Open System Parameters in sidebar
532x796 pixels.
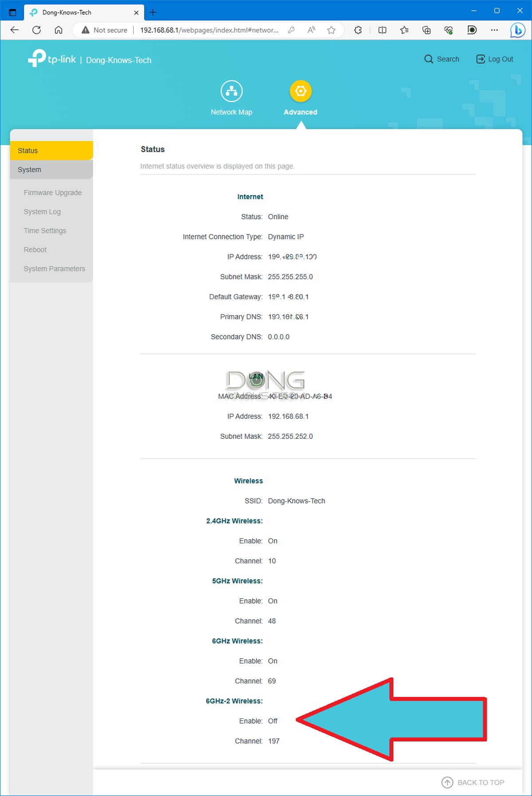(54, 269)
